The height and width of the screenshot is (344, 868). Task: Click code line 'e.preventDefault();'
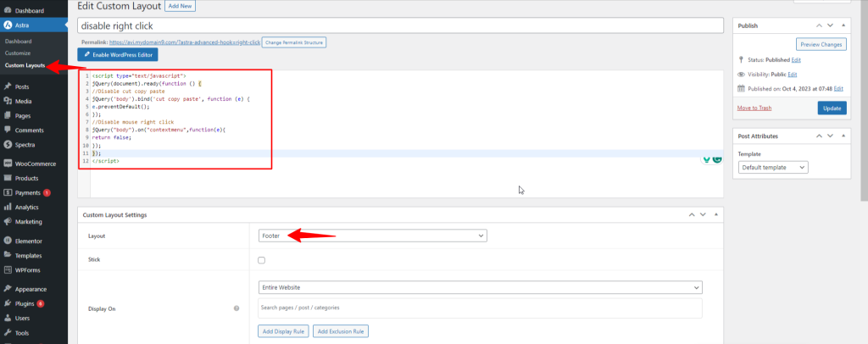click(121, 106)
